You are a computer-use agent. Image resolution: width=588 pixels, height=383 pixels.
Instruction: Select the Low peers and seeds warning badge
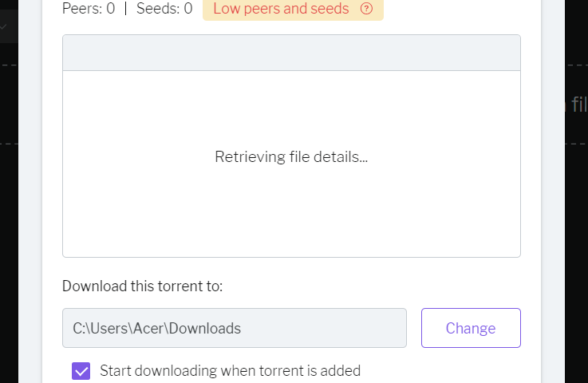click(x=293, y=9)
